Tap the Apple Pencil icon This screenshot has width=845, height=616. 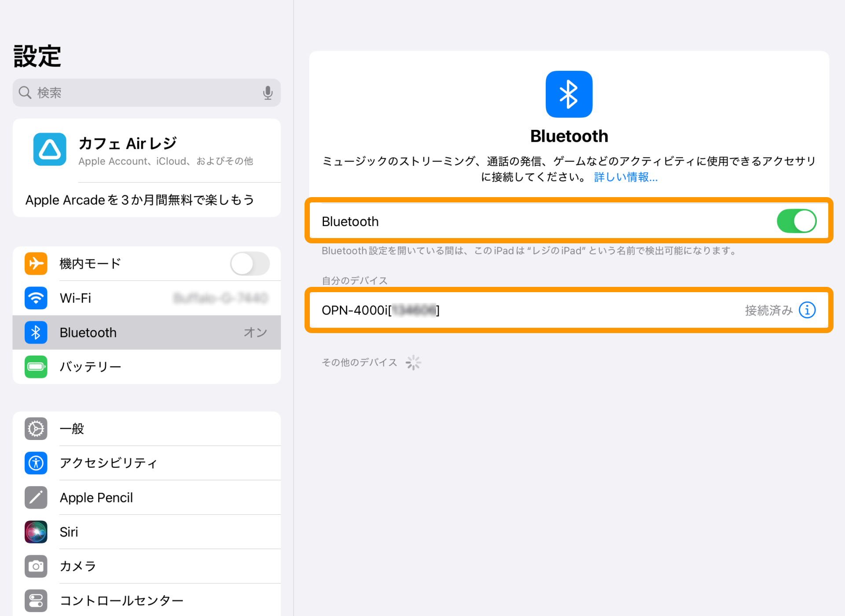(x=36, y=497)
